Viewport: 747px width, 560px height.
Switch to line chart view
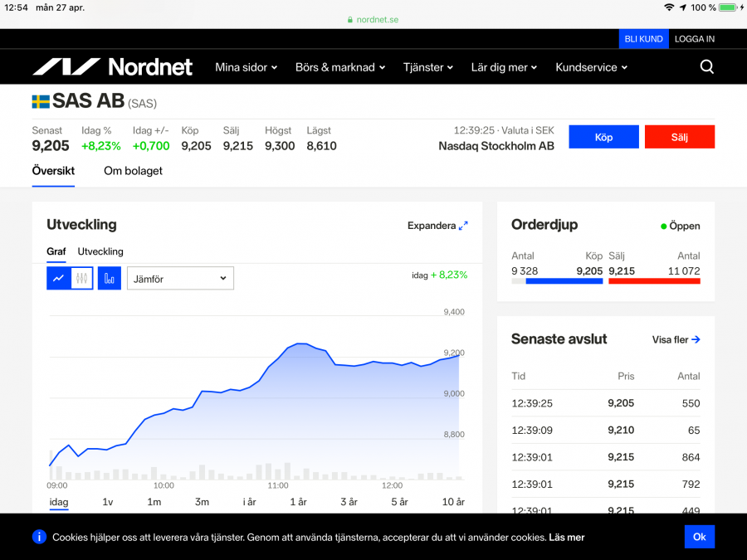coord(58,279)
